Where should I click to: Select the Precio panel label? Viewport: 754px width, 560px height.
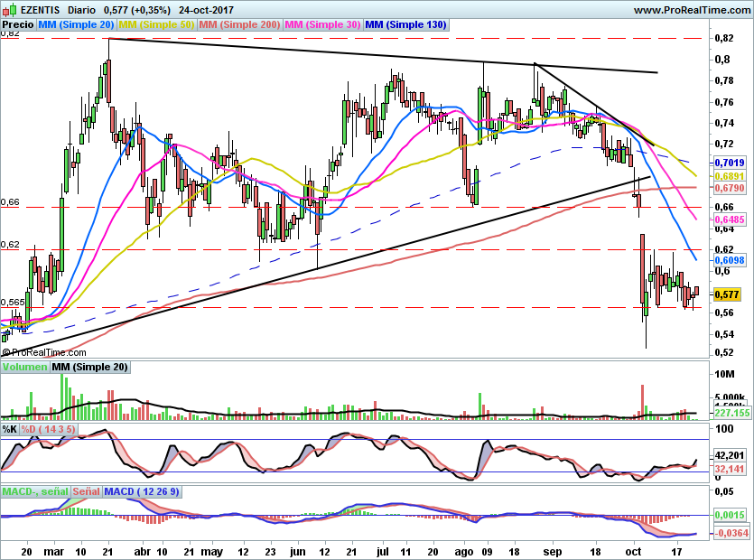coord(18,25)
